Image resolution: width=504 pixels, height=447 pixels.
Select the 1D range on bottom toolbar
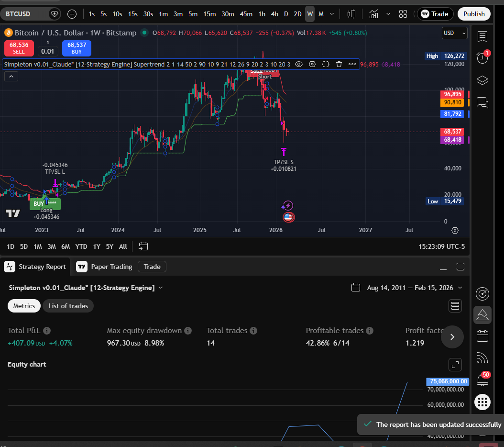[x=10, y=246]
